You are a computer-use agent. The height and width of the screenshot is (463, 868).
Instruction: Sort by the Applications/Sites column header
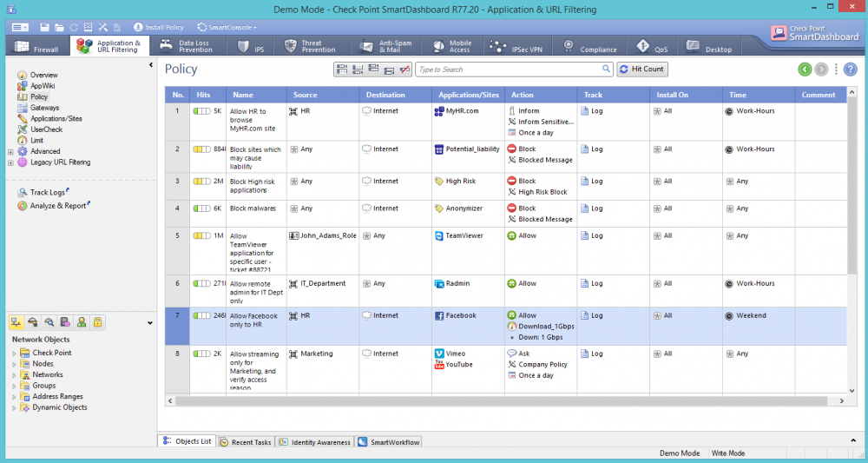(469, 95)
